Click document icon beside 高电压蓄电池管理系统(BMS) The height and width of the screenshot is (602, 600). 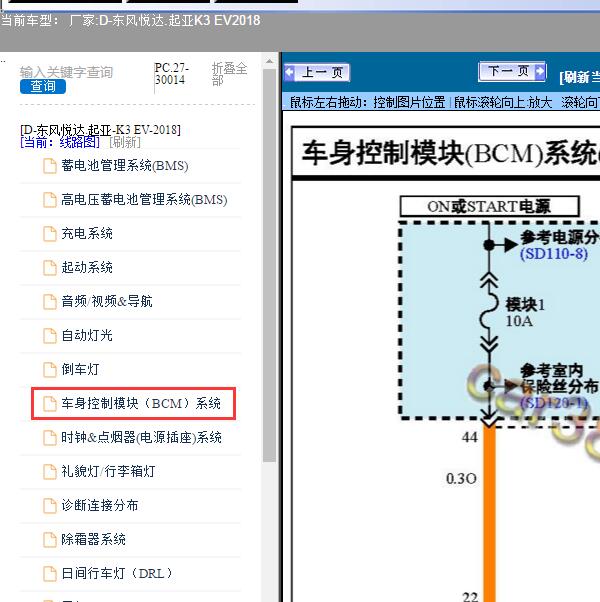coord(50,200)
